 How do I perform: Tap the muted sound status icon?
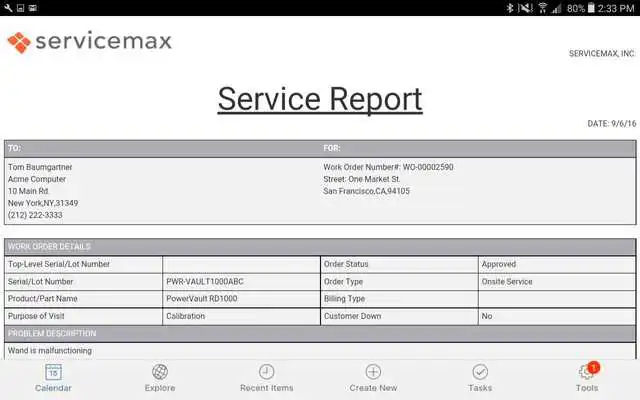coord(525,8)
